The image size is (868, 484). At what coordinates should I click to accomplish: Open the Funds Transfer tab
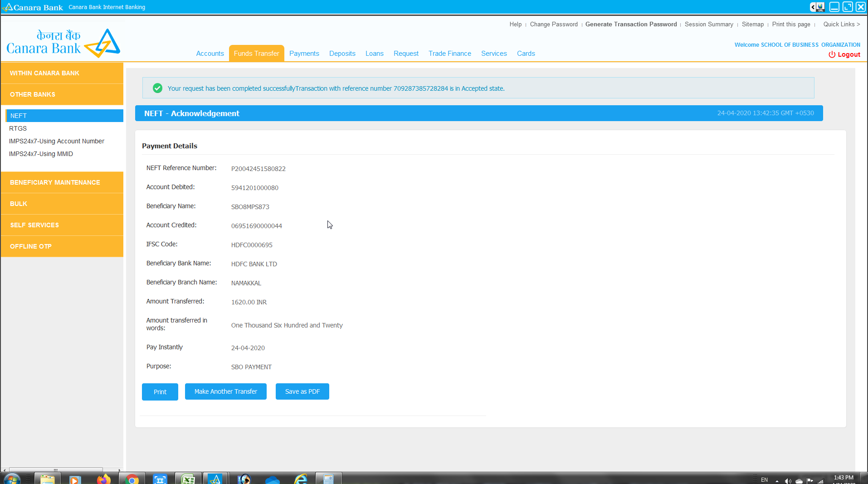click(x=257, y=54)
